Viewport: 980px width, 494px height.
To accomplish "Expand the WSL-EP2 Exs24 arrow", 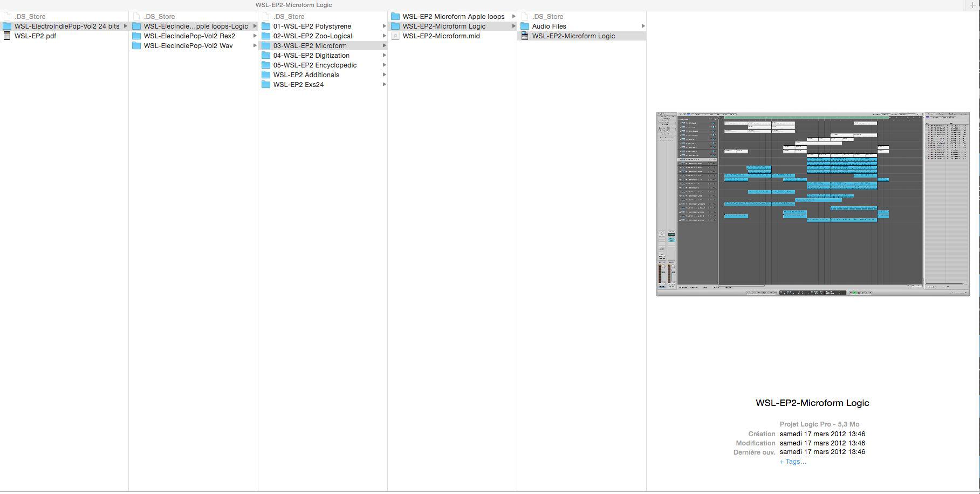I will pyautogui.click(x=385, y=84).
